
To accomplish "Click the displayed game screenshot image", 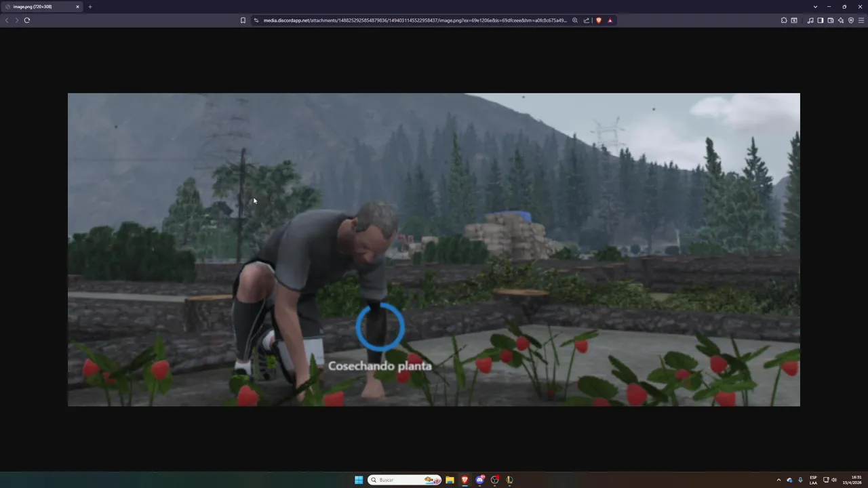I will tap(434, 249).
